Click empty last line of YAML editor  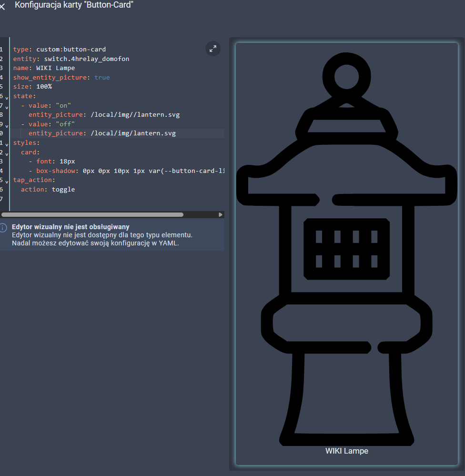click(95, 199)
